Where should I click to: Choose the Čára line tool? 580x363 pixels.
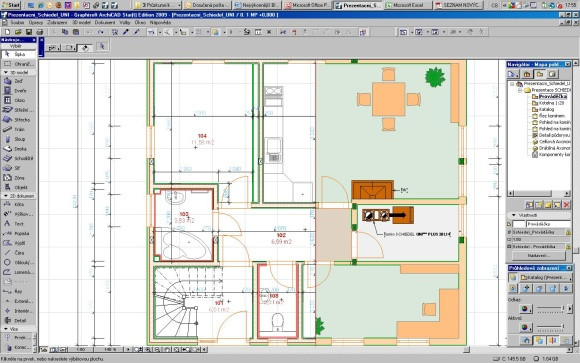pyautogui.click(x=18, y=253)
